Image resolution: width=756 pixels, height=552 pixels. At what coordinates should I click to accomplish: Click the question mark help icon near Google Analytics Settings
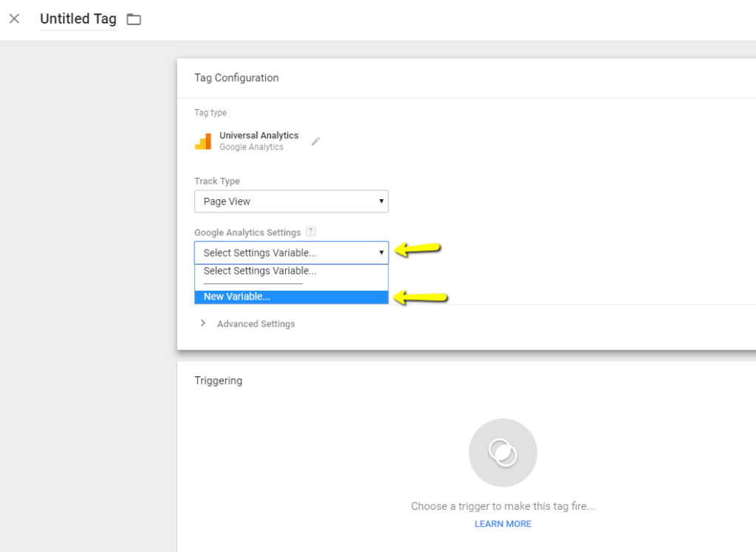tap(311, 231)
